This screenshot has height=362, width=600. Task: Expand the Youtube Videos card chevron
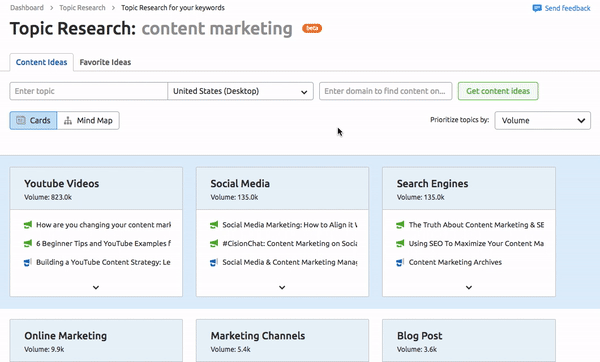tap(96, 287)
